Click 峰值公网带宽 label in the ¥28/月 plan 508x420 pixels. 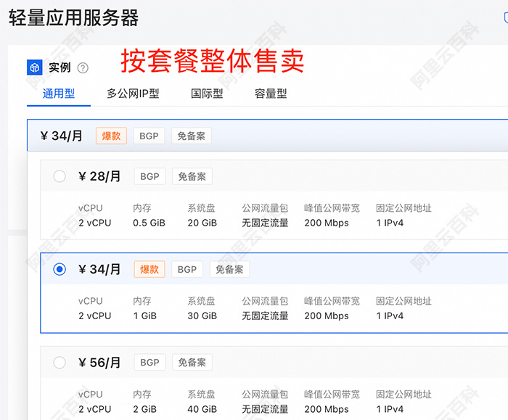click(332, 208)
